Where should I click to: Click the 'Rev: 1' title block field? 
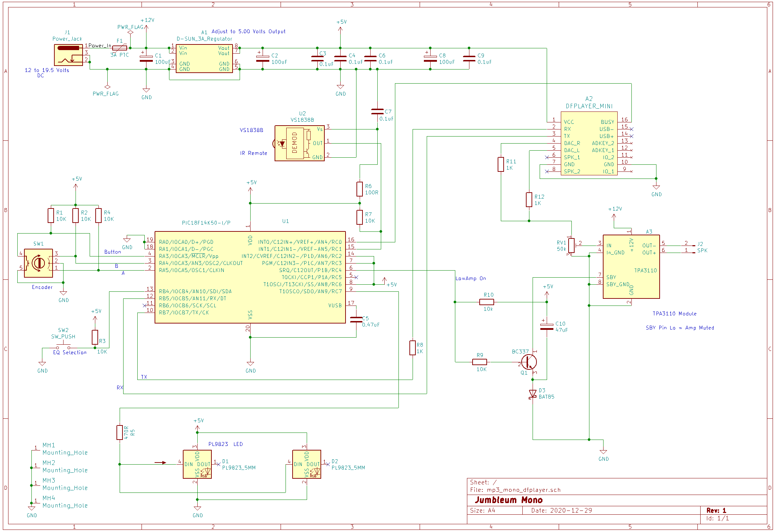pyautogui.click(x=716, y=510)
